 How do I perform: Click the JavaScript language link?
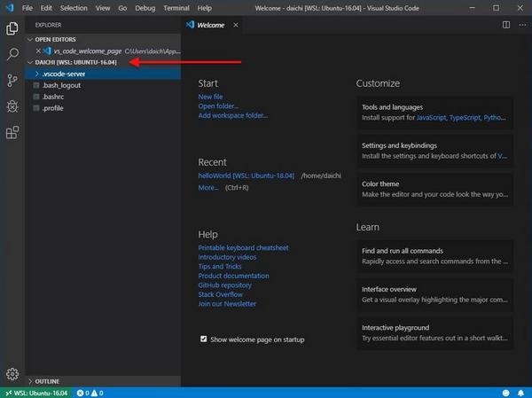[x=431, y=118]
